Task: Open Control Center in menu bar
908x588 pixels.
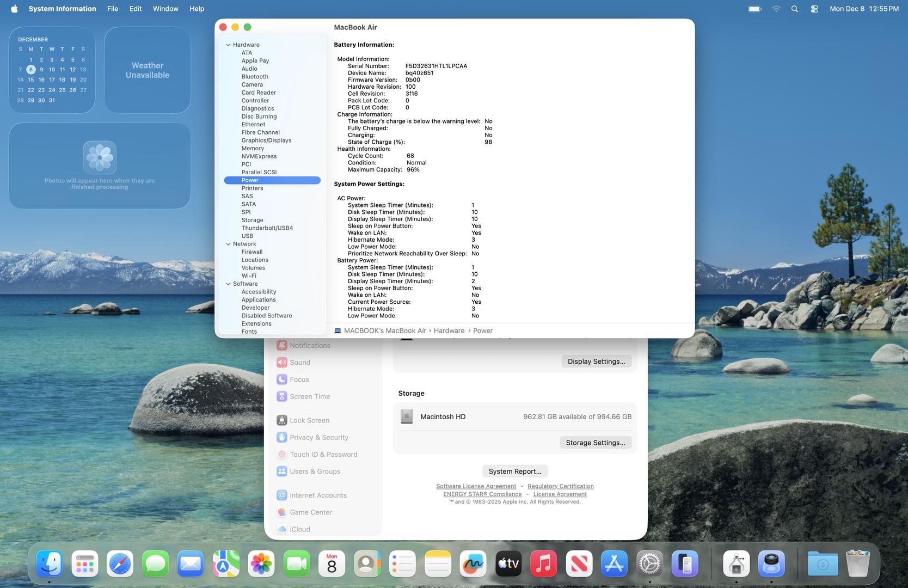Action: [x=814, y=9]
